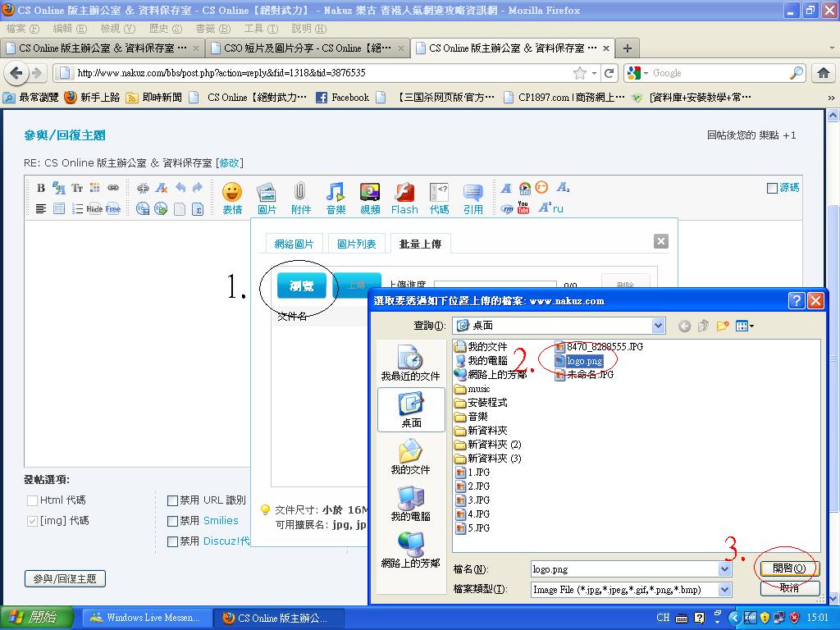Click the 附件 paperclip attachment icon
Image resolution: width=840 pixels, height=630 pixels.
click(x=301, y=198)
